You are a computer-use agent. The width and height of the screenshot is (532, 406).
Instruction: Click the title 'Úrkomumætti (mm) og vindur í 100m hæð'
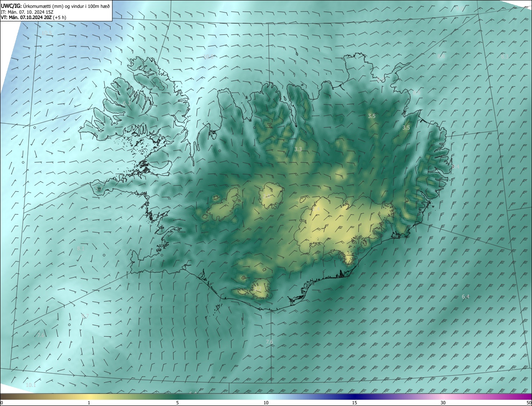point(66,6)
